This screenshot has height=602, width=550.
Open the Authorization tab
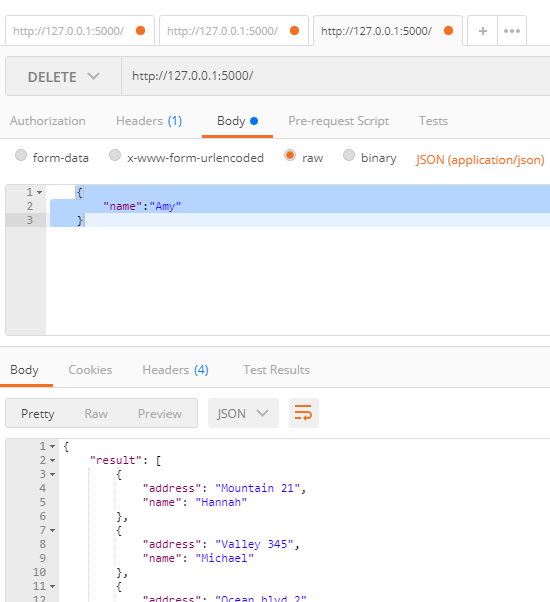[48, 121]
